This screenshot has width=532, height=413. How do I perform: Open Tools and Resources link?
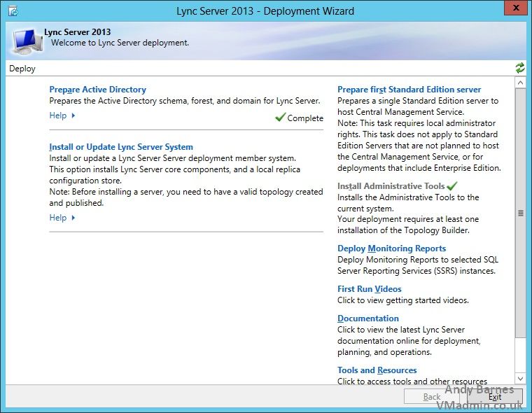[377, 370]
